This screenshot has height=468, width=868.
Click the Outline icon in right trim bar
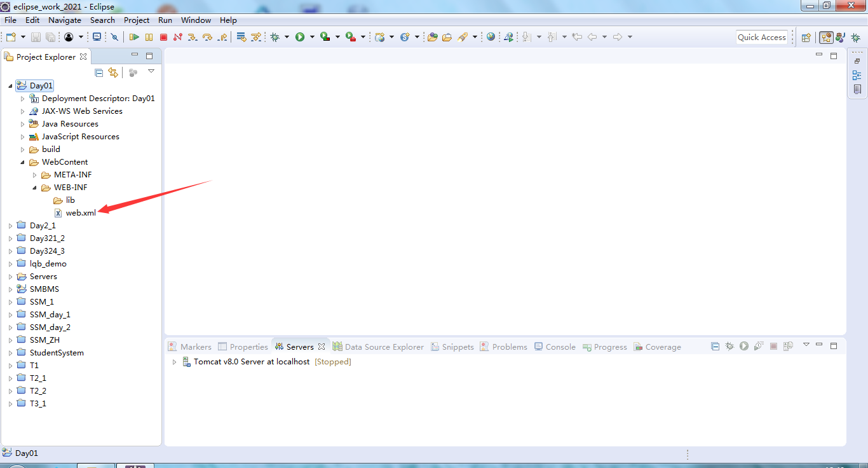pos(857,75)
